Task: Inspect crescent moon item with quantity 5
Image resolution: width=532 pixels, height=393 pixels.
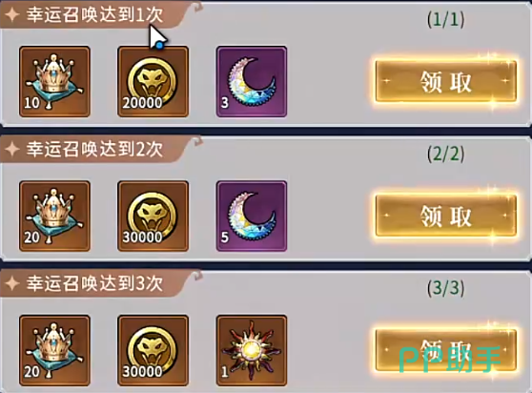Action: pyautogui.click(x=252, y=217)
